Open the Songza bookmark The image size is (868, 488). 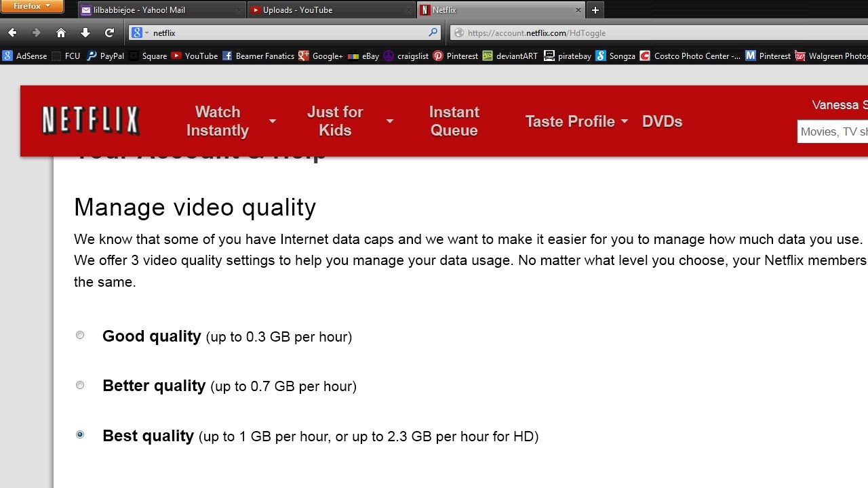[616, 56]
